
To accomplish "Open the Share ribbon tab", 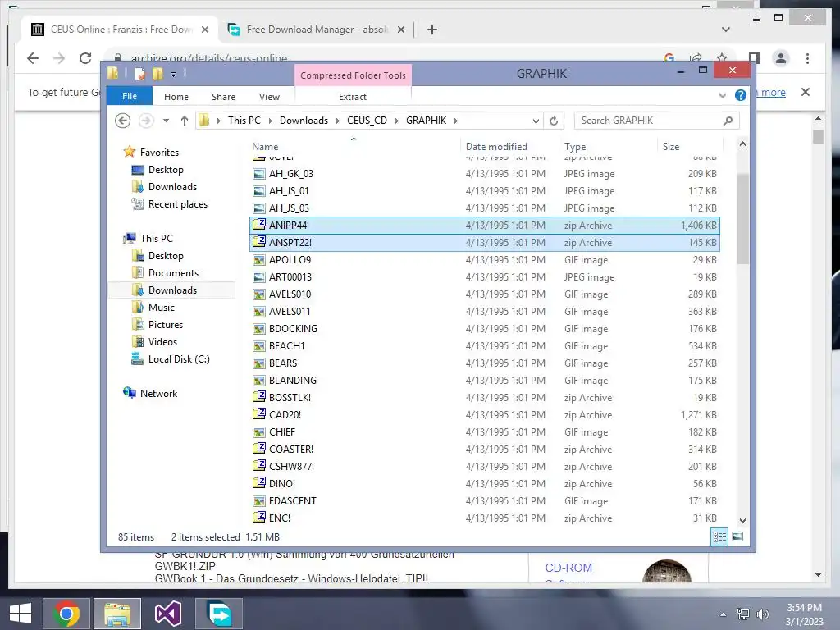I will tap(223, 97).
